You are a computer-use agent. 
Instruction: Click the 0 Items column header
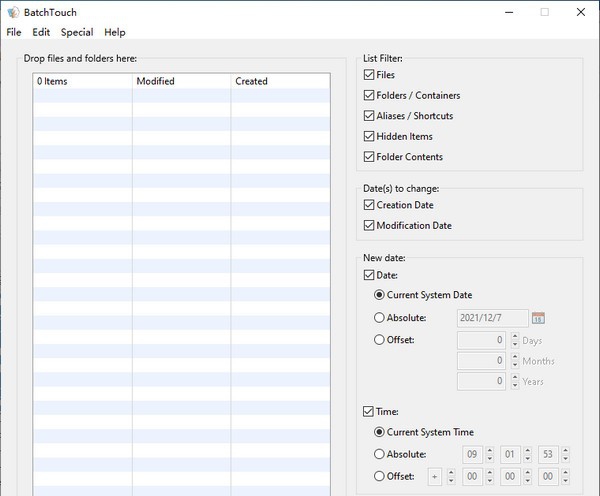83,81
